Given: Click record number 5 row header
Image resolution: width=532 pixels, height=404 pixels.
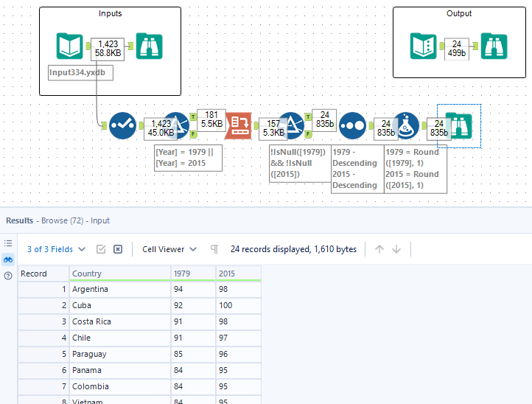Looking at the screenshot, I should [x=43, y=354].
